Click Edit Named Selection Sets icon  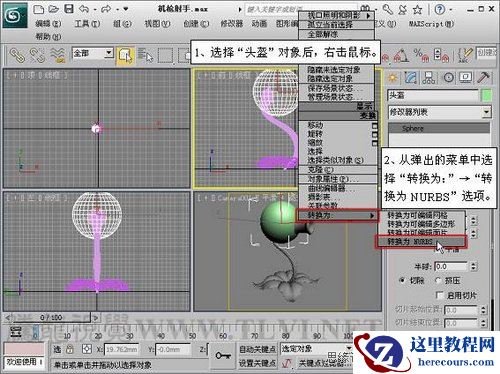465,55
